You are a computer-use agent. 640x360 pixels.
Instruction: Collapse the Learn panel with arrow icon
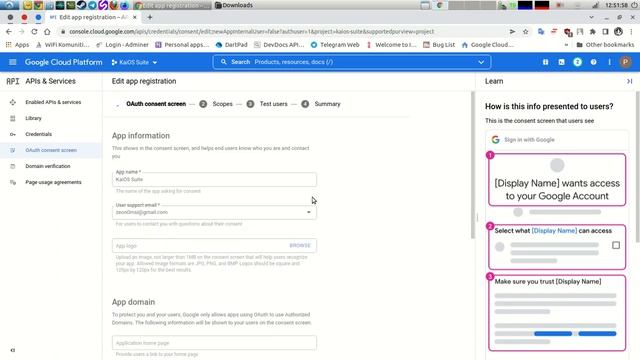click(629, 81)
